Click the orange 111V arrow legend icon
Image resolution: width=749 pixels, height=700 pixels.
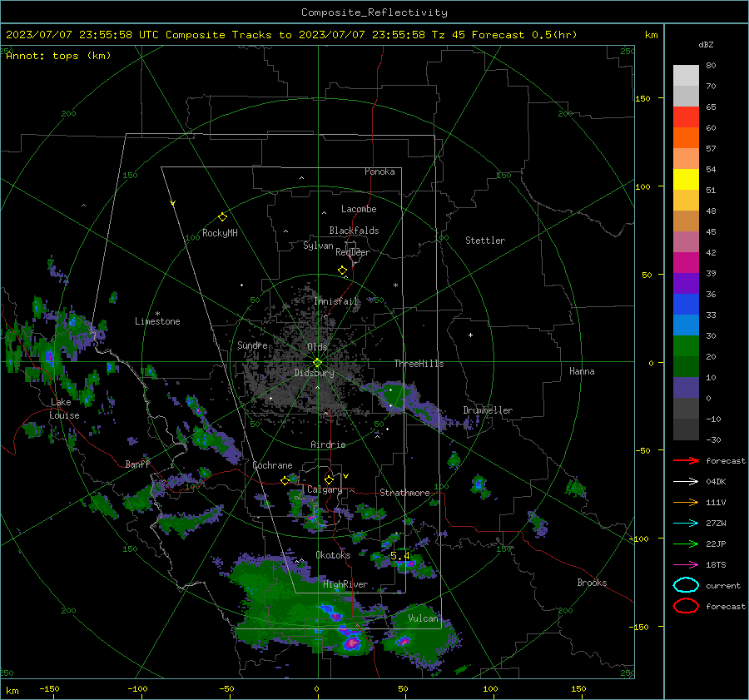point(686,502)
